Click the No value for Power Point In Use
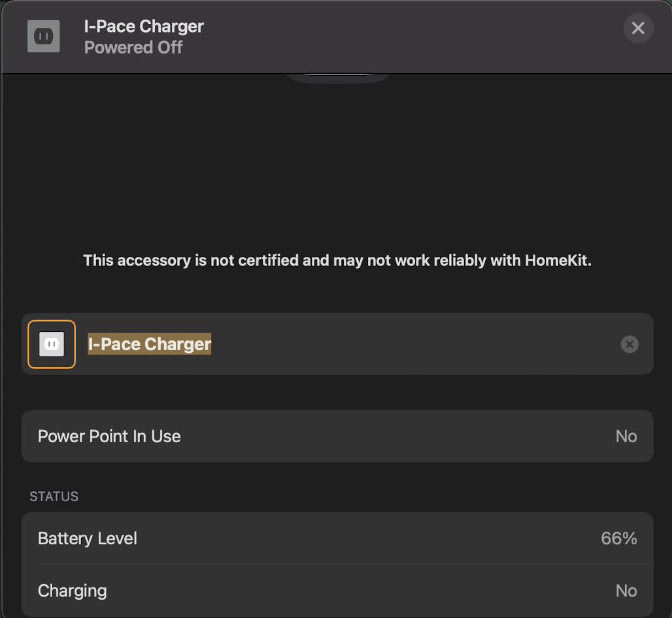Viewport: 672px width, 618px height. click(626, 436)
